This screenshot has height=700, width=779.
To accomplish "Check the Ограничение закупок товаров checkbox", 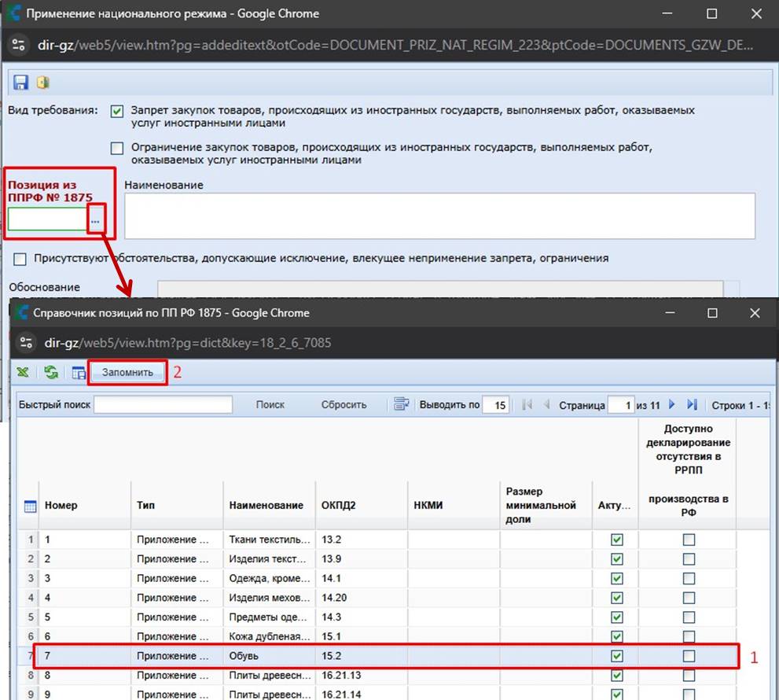I will pos(117,148).
